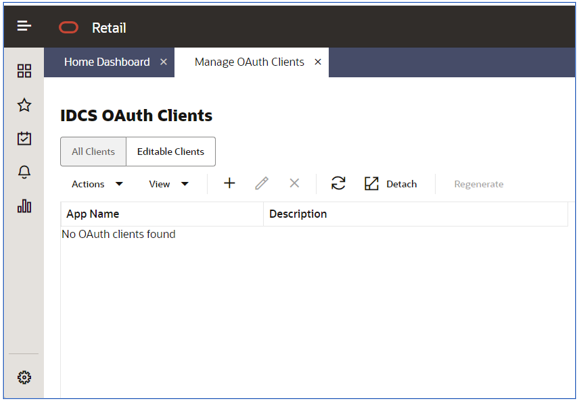The height and width of the screenshot is (402, 578).
Task: Click the Regenerate button
Action: pos(478,184)
